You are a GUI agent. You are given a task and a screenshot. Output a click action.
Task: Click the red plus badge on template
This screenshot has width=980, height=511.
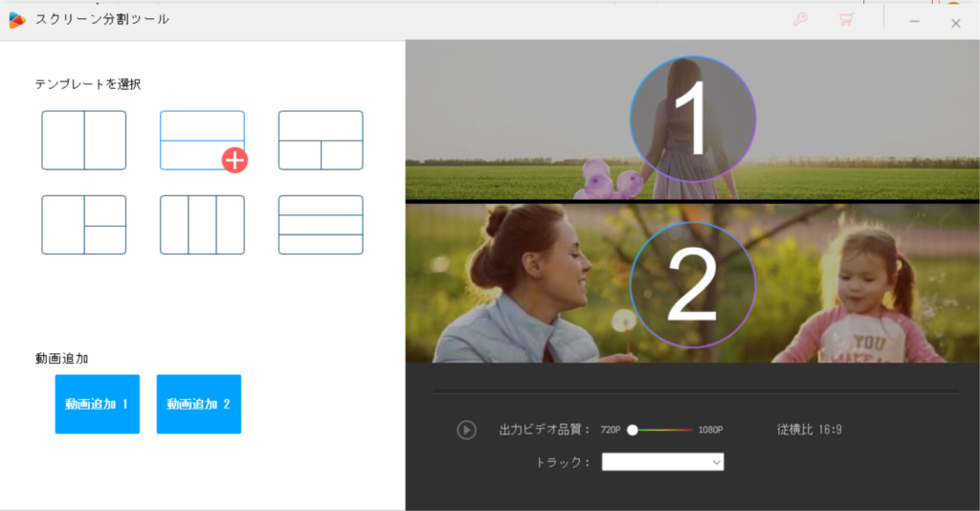pos(234,160)
